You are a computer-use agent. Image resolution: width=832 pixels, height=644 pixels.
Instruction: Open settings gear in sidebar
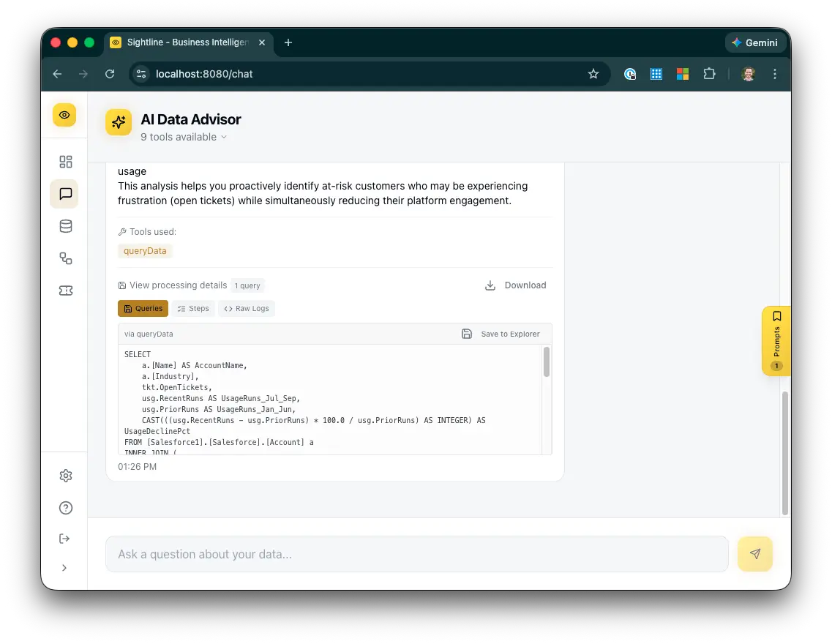tap(66, 476)
